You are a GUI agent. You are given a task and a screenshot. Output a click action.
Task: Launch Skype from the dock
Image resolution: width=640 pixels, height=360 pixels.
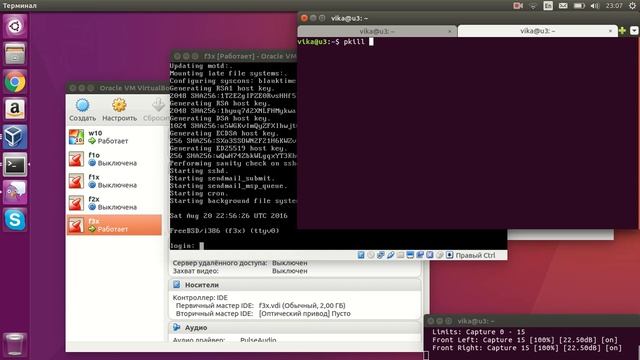15,220
